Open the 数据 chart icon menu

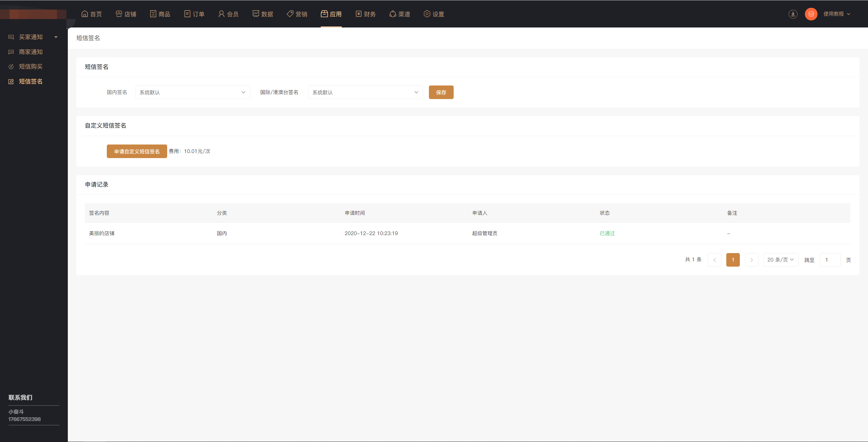(263, 14)
